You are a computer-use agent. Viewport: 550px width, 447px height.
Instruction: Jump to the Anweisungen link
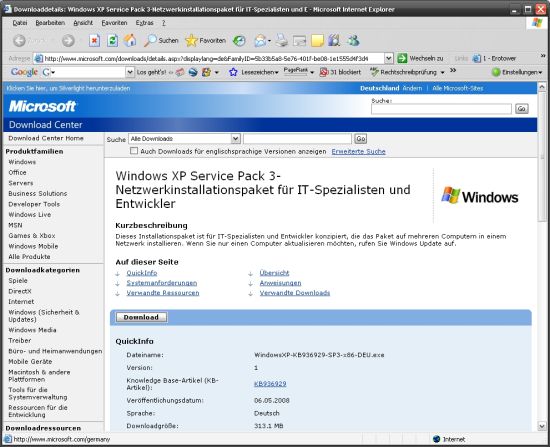(x=280, y=283)
